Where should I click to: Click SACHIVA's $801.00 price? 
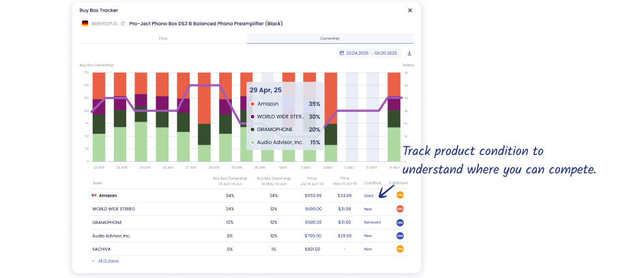pyautogui.click(x=313, y=249)
